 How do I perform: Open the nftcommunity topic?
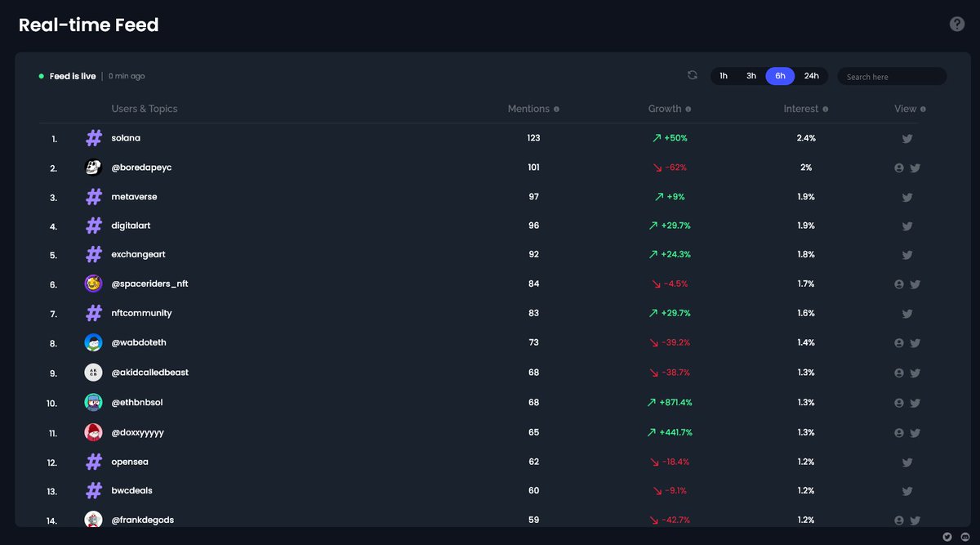[x=141, y=313]
